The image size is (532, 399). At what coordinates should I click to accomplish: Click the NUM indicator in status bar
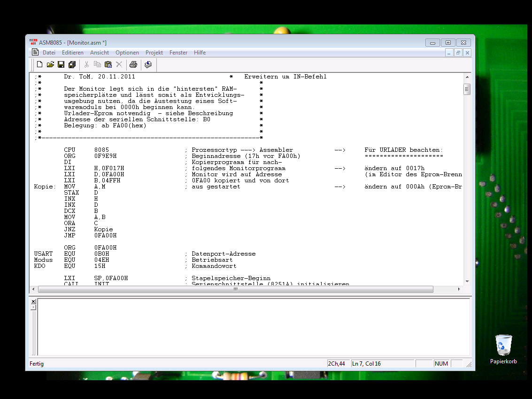tap(441, 364)
